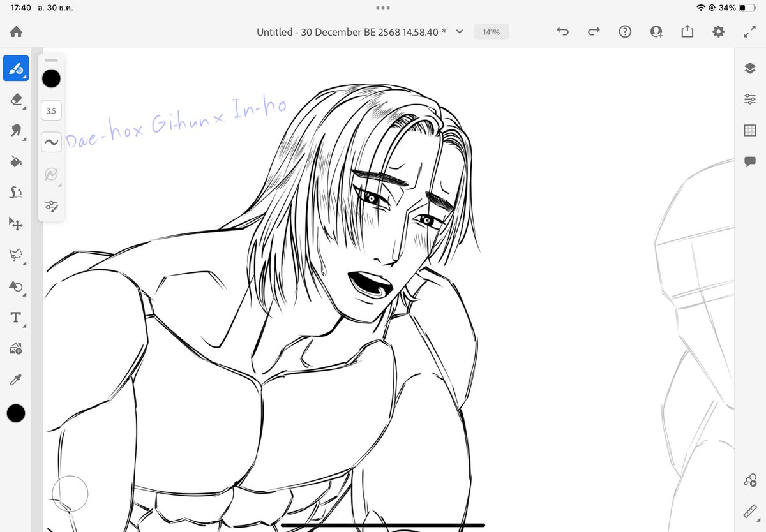Select the Eraser tool

pyautogui.click(x=16, y=100)
